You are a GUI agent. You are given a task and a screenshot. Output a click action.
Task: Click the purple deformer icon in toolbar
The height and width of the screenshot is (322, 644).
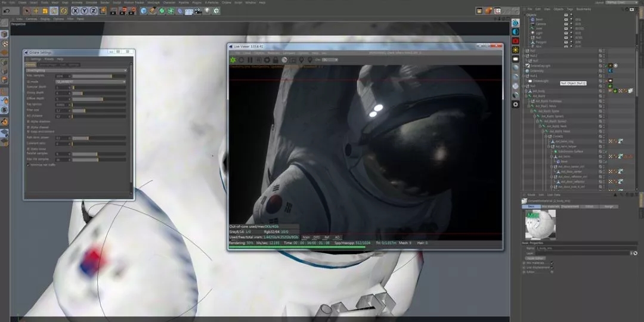pyautogui.click(x=180, y=11)
